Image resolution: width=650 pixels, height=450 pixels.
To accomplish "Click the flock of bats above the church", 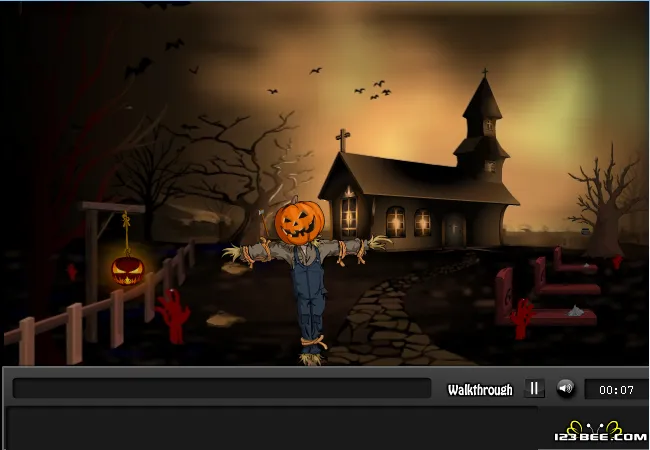I will point(372,90).
